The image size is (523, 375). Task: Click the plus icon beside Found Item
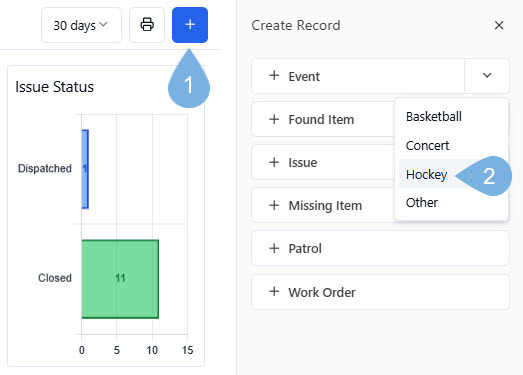point(274,119)
